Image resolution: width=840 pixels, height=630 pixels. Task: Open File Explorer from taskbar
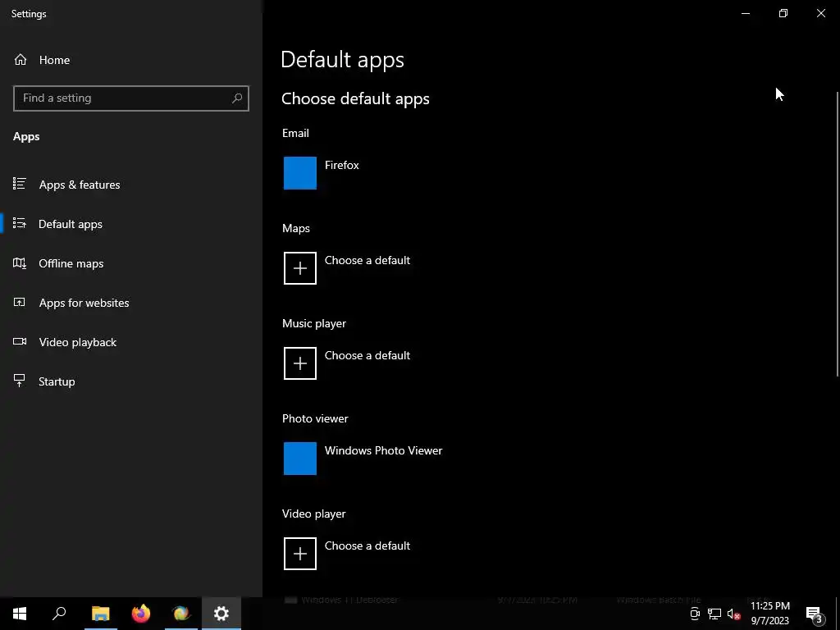click(100, 614)
